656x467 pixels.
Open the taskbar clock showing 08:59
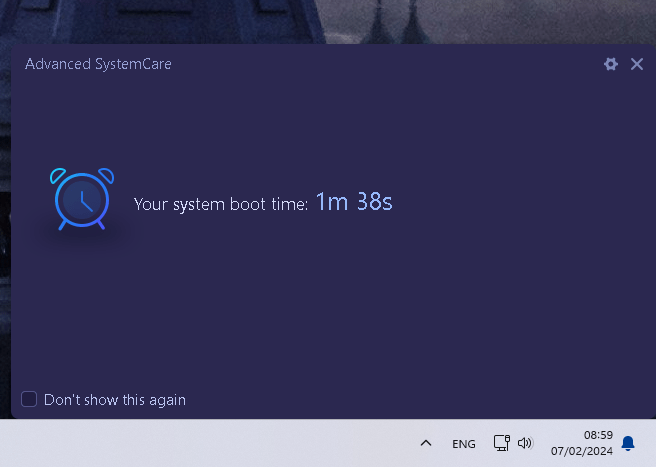pyautogui.click(x=582, y=443)
